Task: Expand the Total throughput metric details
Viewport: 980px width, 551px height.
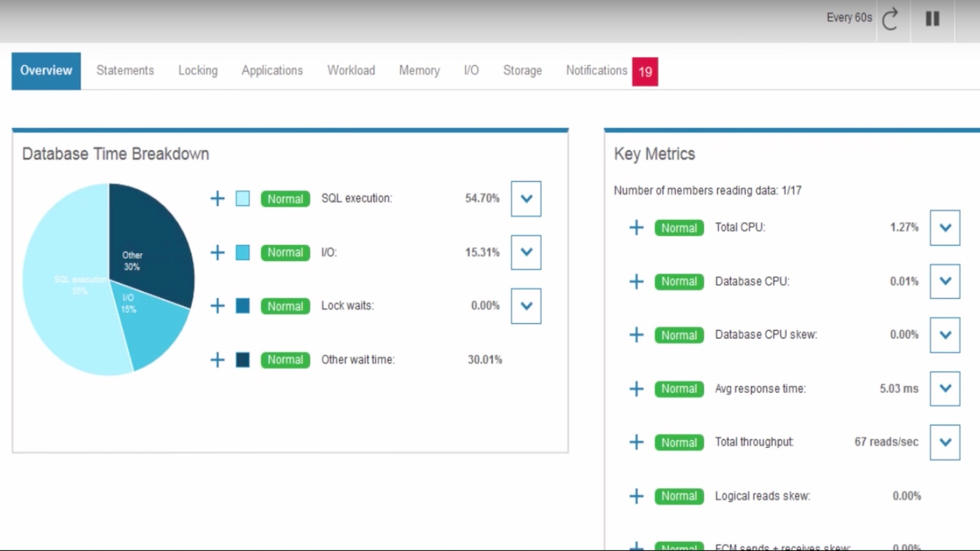Action: coord(944,442)
